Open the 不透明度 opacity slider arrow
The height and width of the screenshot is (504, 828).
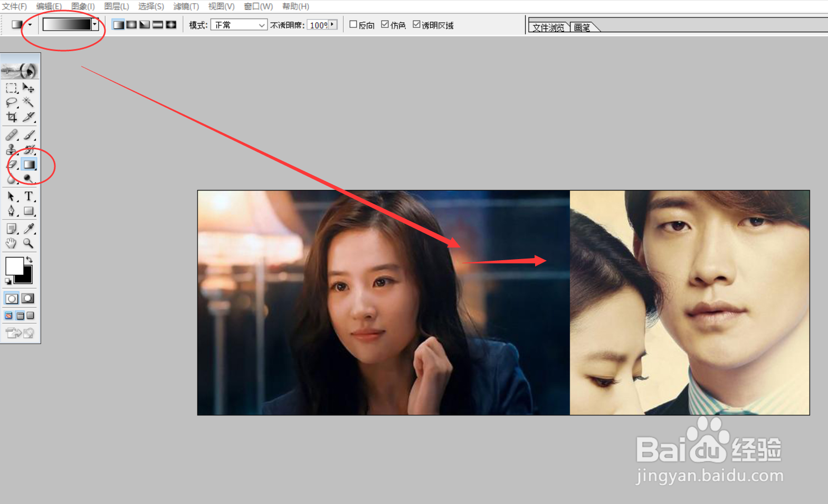coord(332,25)
